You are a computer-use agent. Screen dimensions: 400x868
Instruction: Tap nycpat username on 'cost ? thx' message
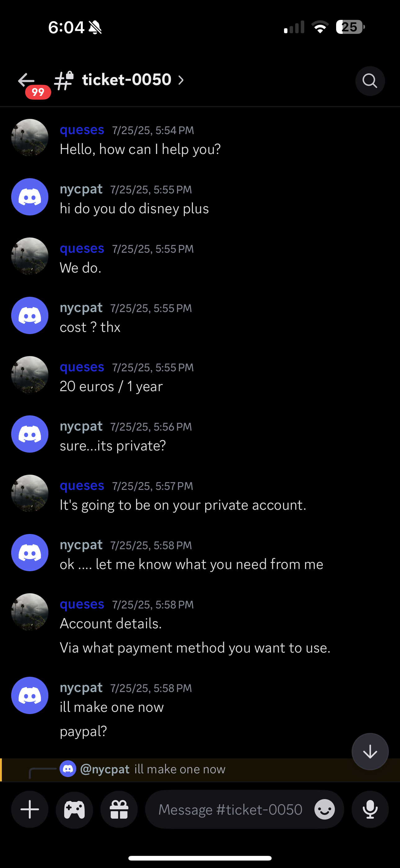(81, 308)
